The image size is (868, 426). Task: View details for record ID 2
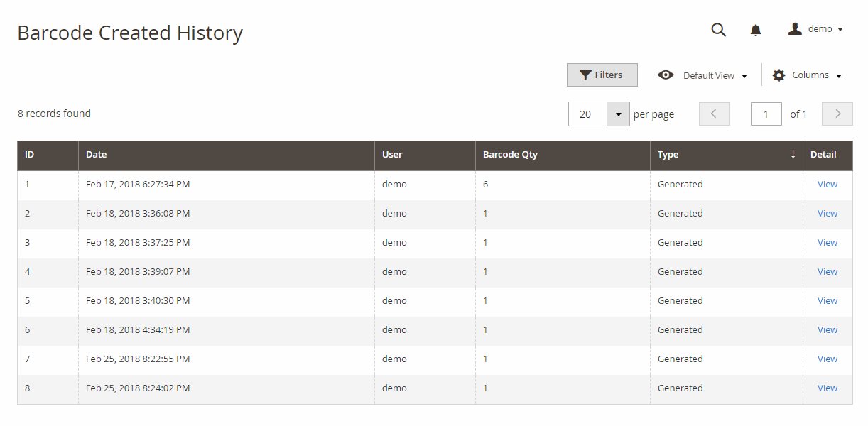(828, 214)
